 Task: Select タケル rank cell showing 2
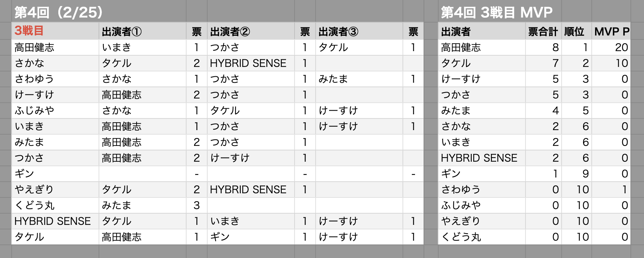pyautogui.click(x=577, y=63)
